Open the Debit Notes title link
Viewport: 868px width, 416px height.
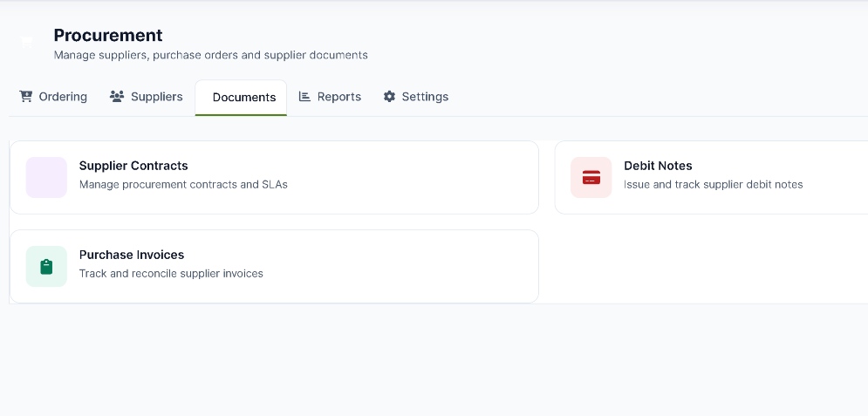[x=658, y=166]
